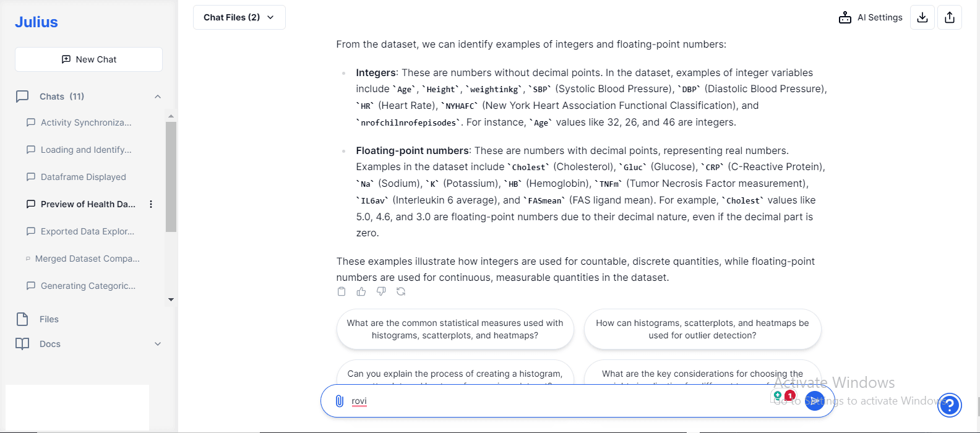The image size is (980, 433).
Task: Click the chat list scrollbar down arrow
Action: point(171,299)
